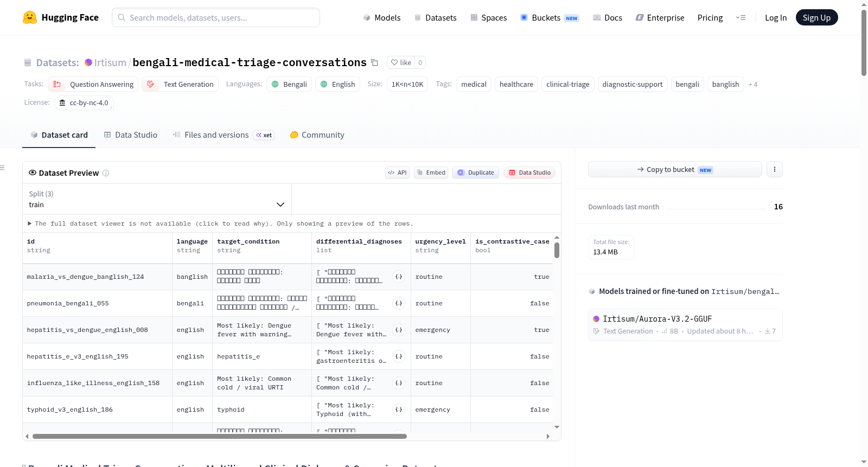Open the Irtisum/Aurora-V3.2-GGUF model card

685,324
